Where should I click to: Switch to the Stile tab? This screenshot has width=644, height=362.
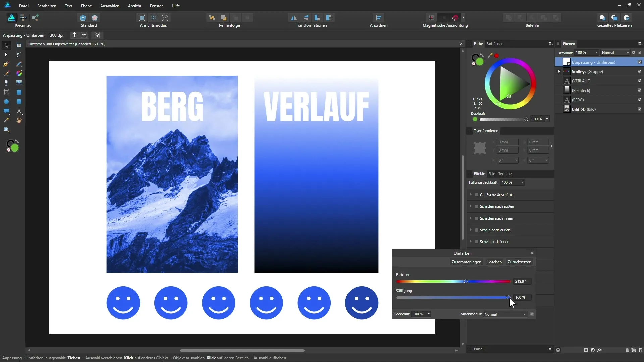click(x=492, y=174)
